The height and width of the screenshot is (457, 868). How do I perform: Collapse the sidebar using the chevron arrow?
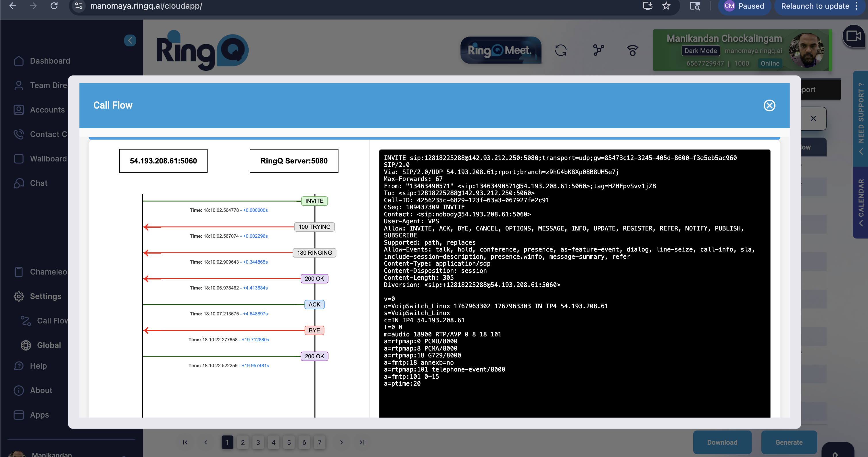(x=130, y=41)
